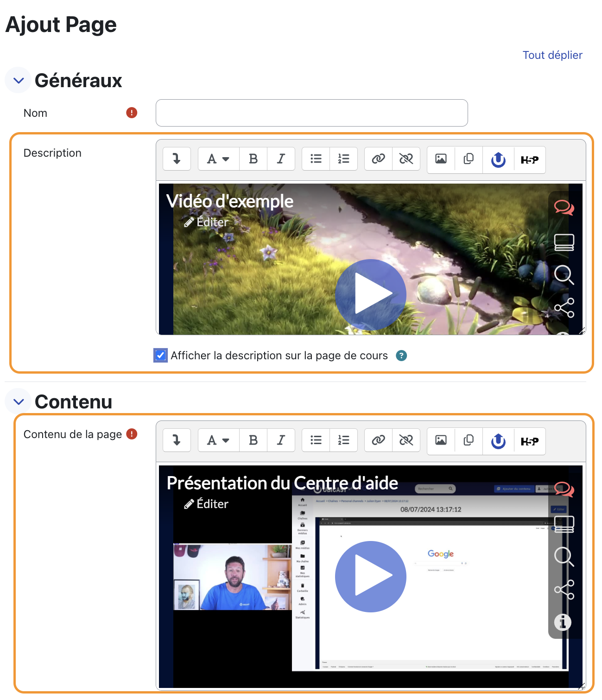
Task: Insert Nudgis media in Description editor
Action: point(498,159)
